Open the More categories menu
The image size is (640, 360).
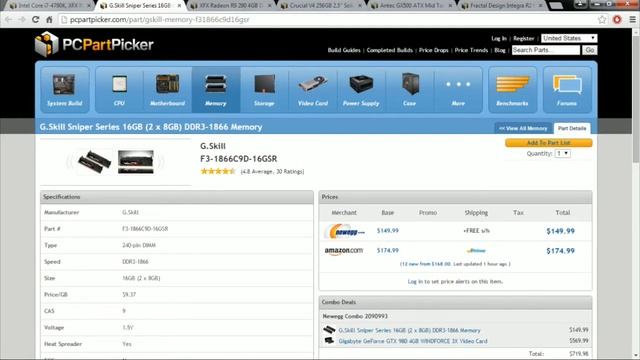(458, 90)
